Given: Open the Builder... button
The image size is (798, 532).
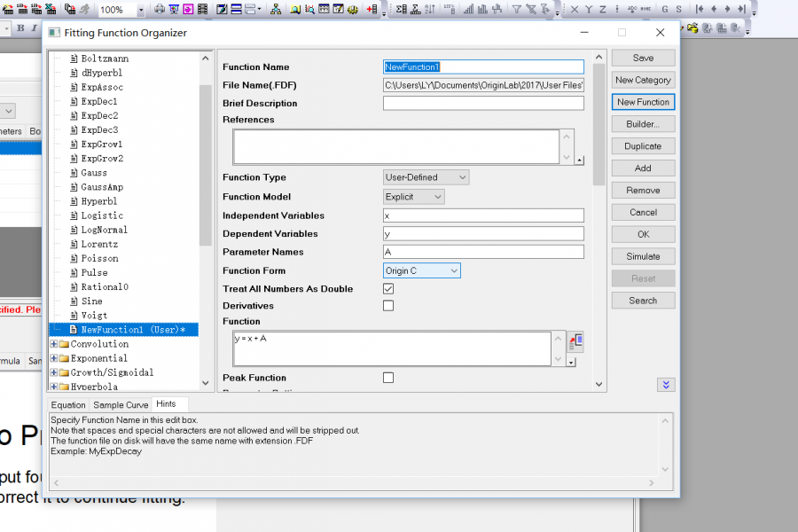Looking at the screenshot, I should [x=644, y=124].
